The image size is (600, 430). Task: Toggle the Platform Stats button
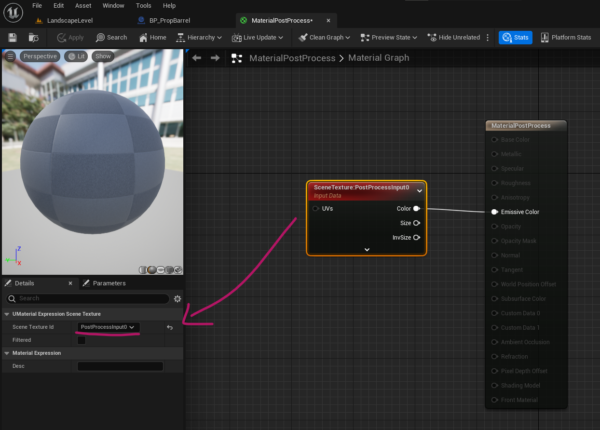[x=565, y=37]
